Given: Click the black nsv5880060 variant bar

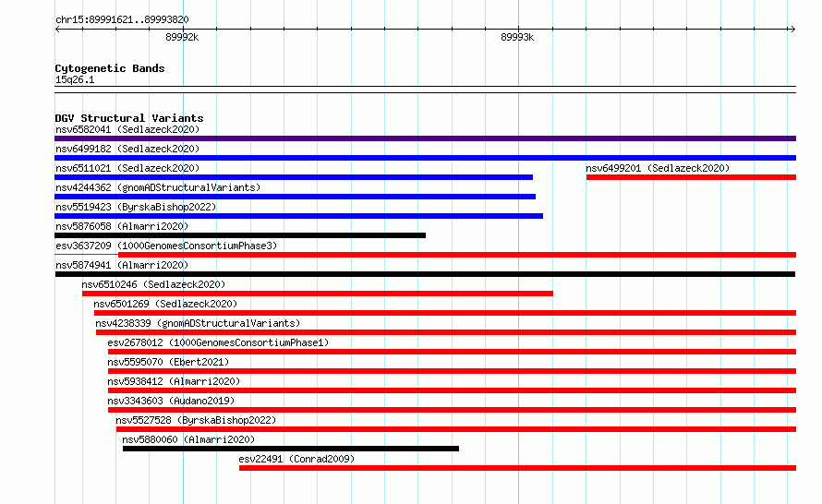Looking at the screenshot, I should tap(291, 449).
